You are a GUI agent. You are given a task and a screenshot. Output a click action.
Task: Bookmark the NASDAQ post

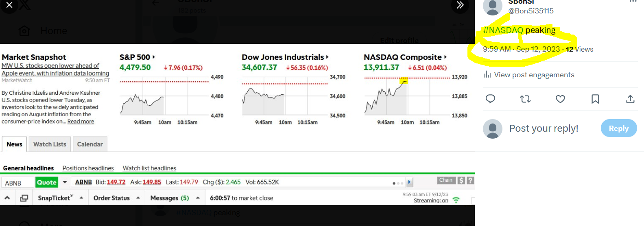point(595,99)
